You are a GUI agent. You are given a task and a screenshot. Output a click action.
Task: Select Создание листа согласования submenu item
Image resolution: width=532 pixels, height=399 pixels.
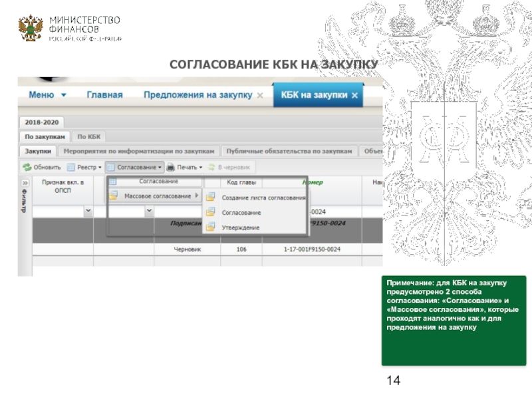(255, 198)
